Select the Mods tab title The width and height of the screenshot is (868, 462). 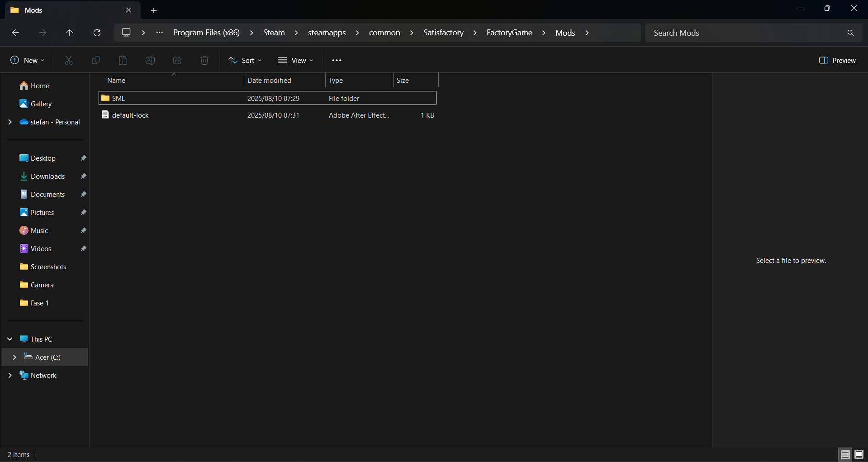[x=33, y=10]
